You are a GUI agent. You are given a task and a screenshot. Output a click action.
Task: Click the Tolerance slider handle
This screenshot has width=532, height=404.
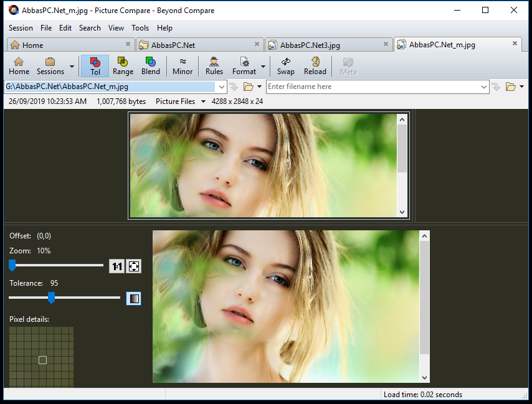click(51, 298)
